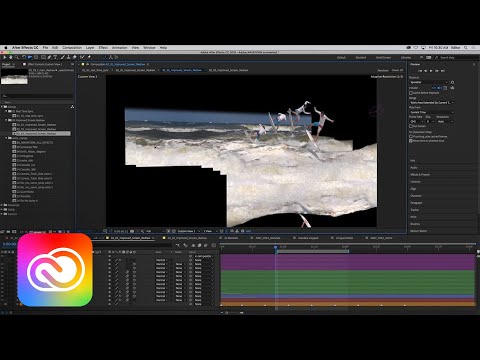Open the Preview Skip dropdown

click(x=430, y=122)
